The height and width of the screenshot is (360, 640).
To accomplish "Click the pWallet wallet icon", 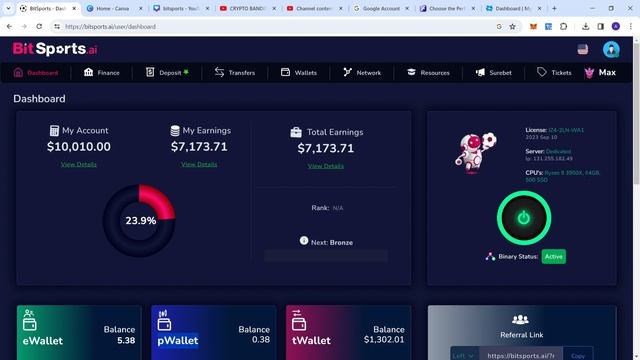I will (164, 320).
